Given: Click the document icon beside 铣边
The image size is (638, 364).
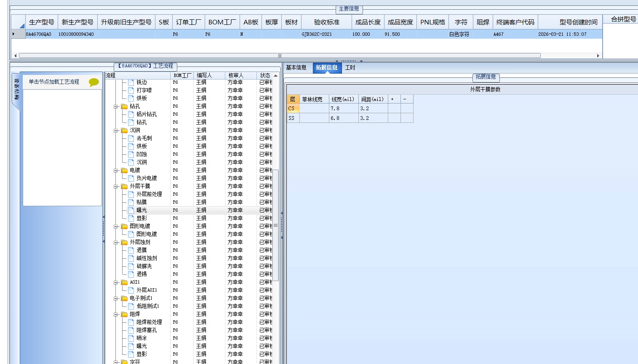Looking at the screenshot, I should tap(131, 82).
